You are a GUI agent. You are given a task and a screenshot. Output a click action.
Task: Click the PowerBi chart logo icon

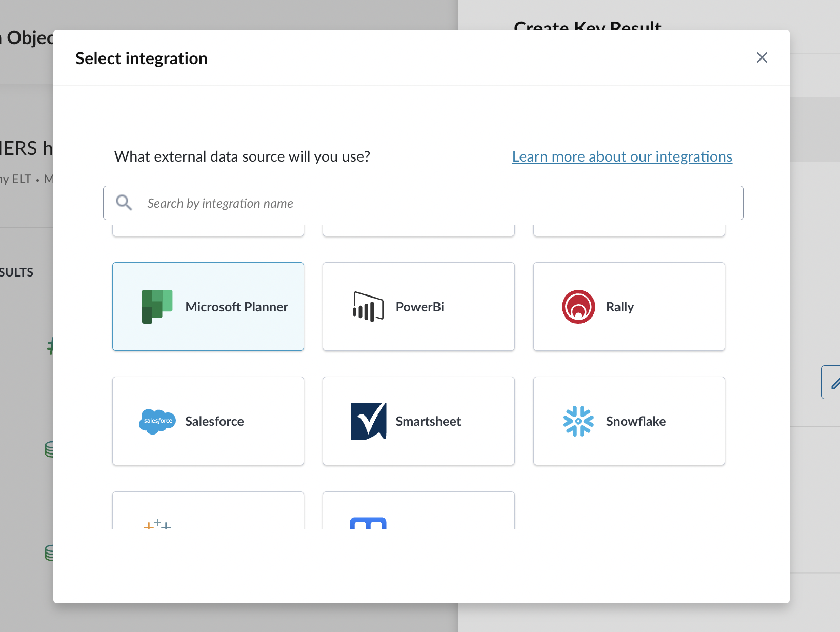click(368, 307)
